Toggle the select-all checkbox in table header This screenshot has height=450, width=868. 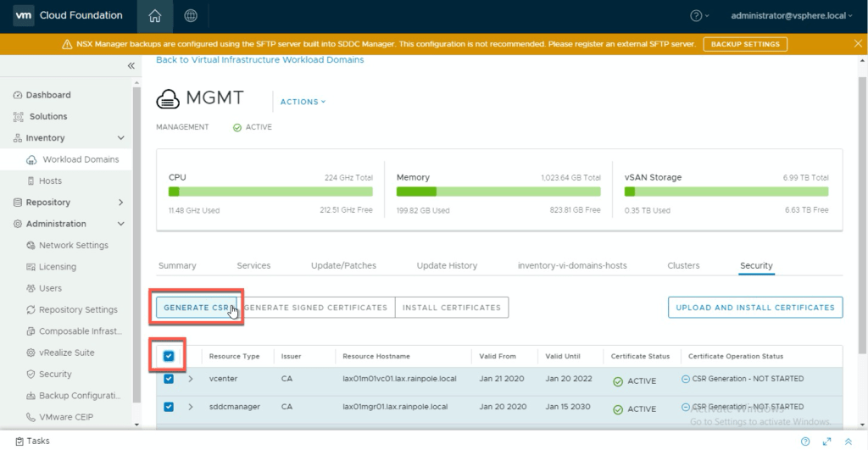[169, 356]
